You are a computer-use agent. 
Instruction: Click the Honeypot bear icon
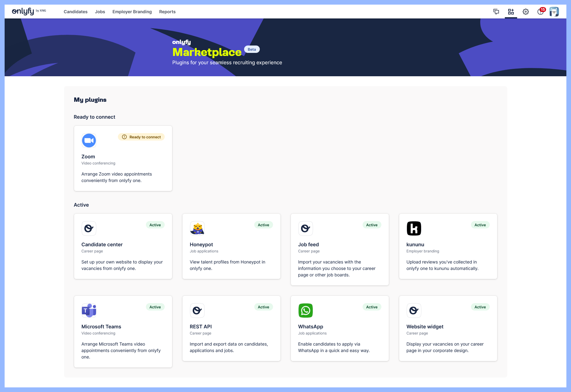pos(197,228)
